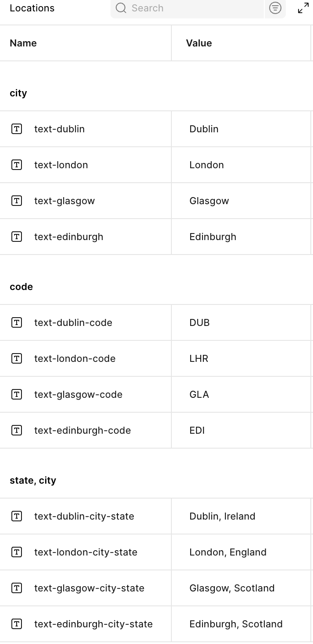
Task: Click the magnifier icon in the search box
Action: [121, 8]
